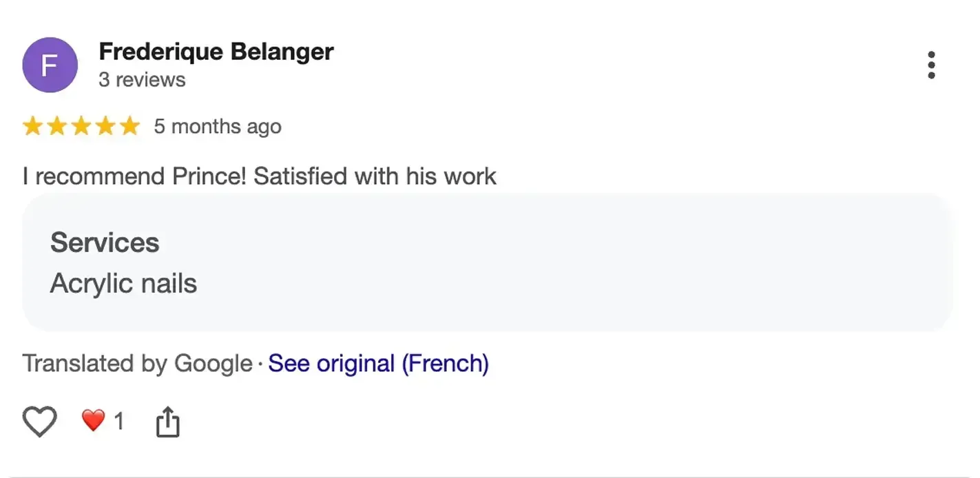
Task: Like the review with the heart outline icon
Action: click(39, 421)
